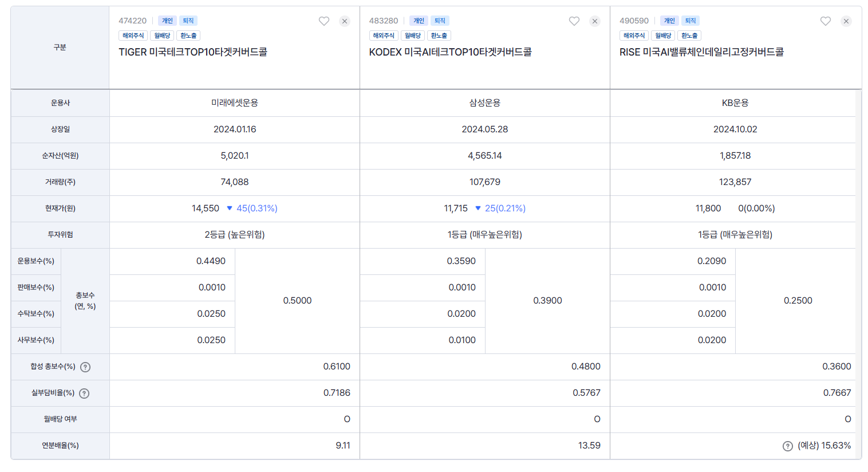The height and width of the screenshot is (472, 868).
Task: Select trading volume 123,857
Action: pyautogui.click(x=735, y=182)
